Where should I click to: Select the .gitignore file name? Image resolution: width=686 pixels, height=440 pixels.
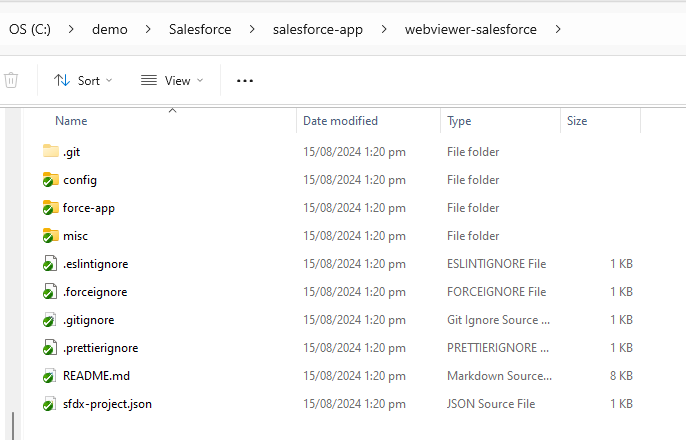tap(88, 320)
